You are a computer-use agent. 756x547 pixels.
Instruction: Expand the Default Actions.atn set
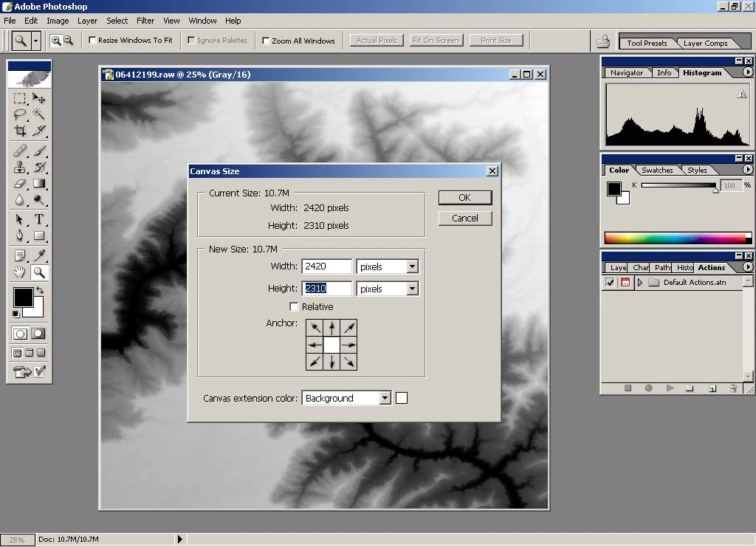[x=640, y=283]
